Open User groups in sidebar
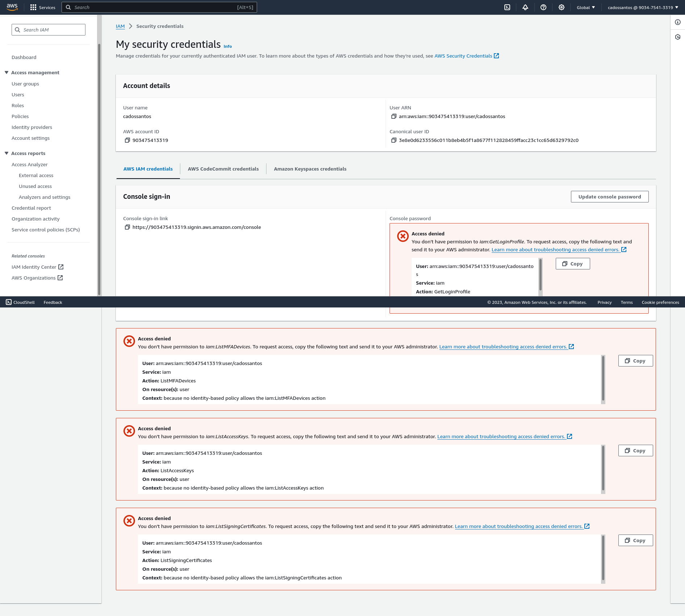The width and height of the screenshot is (685, 616). 25,84
